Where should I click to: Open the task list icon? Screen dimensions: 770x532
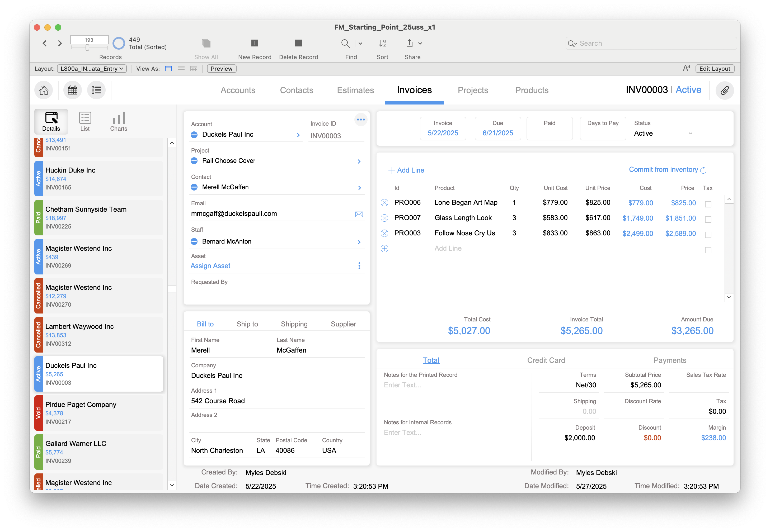coord(96,90)
